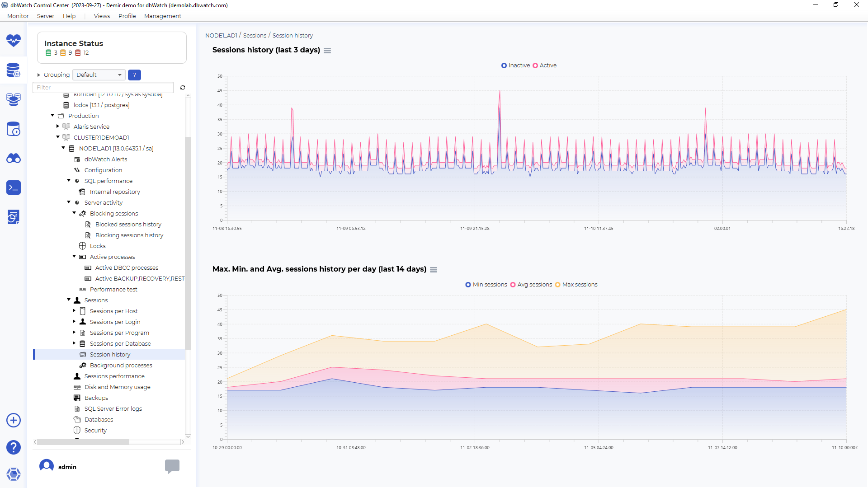
Task: Open the chat message bubble icon
Action: tap(172, 466)
